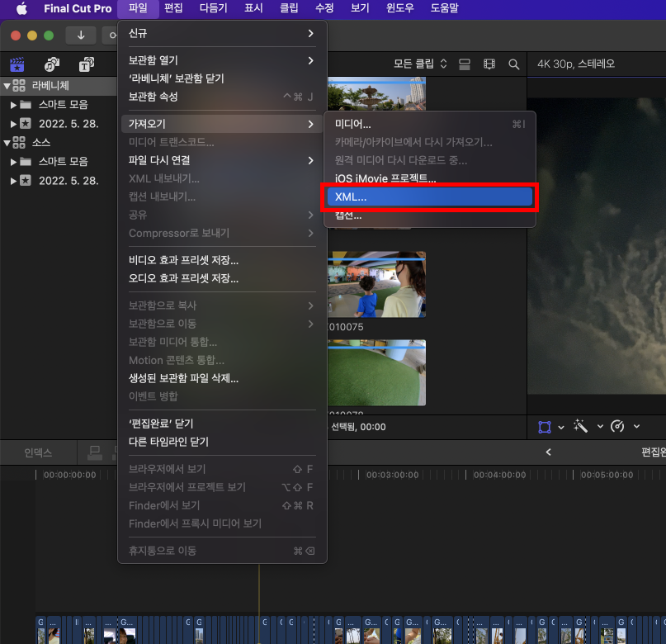
Task: Click the 라베니체 library grid icon
Action: click(19, 85)
